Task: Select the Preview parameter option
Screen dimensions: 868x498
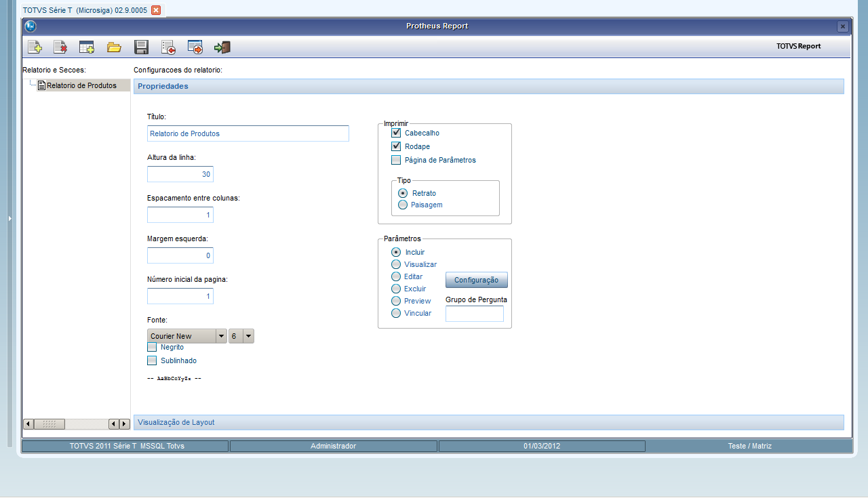Action: [x=396, y=301]
